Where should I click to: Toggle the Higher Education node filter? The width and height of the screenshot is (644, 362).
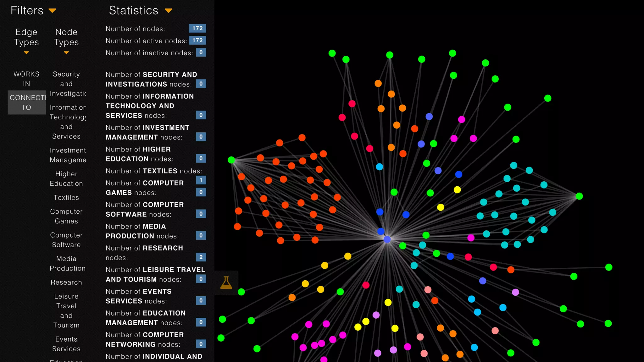point(66,179)
